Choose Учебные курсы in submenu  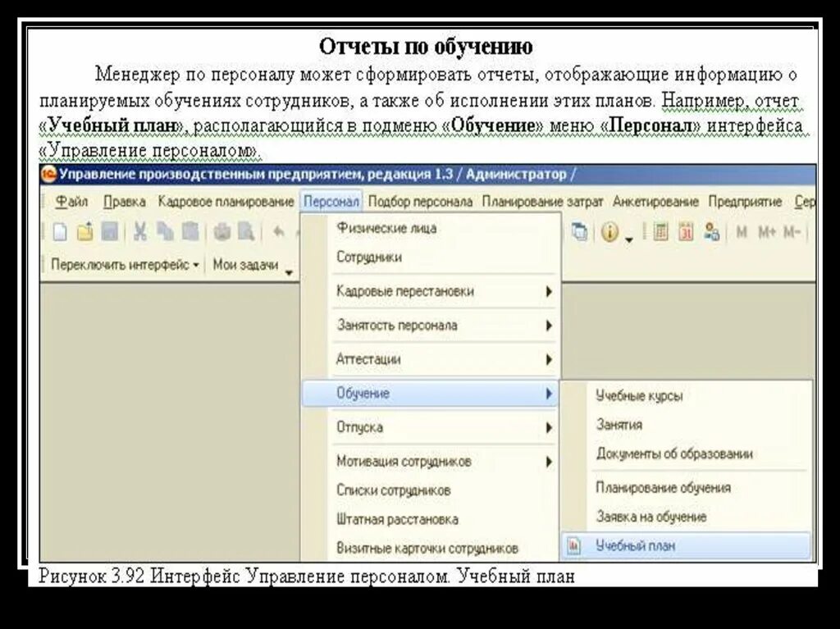coord(687,396)
